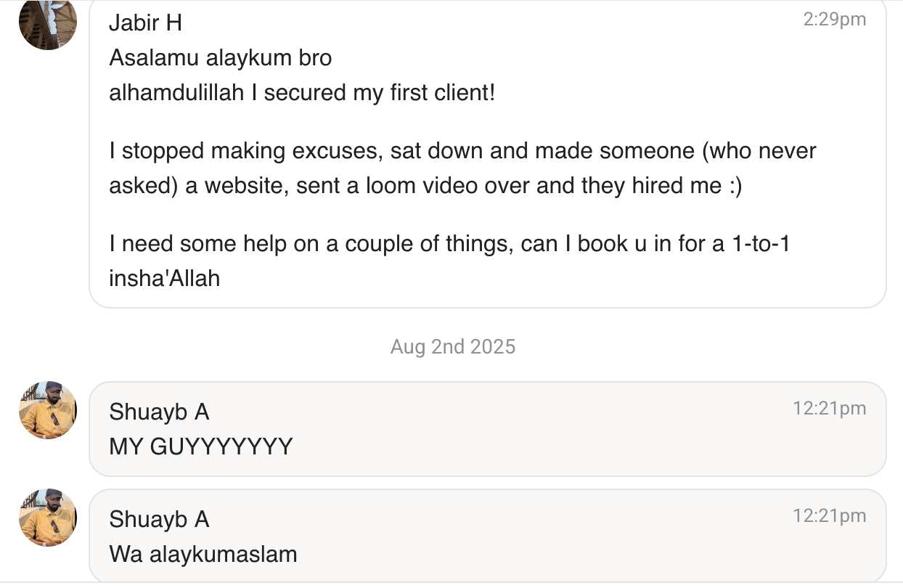Image resolution: width=903 pixels, height=588 pixels.
Task: Select the 'Asalamu alaykum bro' greeting line
Action: (x=220, y=58)
